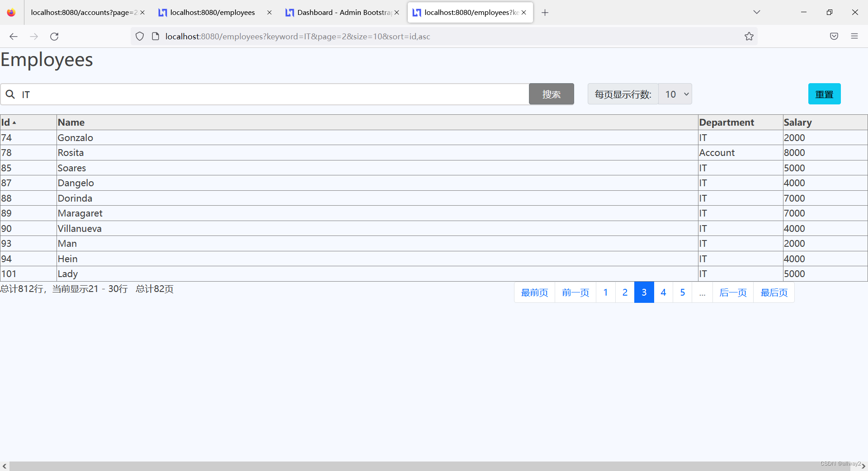The width and height of the screenshot is (868, 471).
Task: Bookmark this page with the star
Action: click(749, 37)
